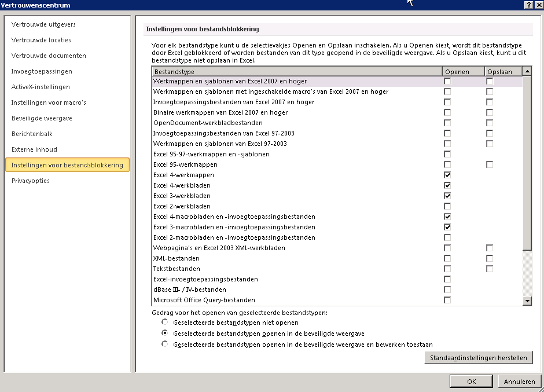Select beveiligde weergave en bewerken toestaan option
The image size is (544, 392).
pyautogui.click(x=165, y=344)
